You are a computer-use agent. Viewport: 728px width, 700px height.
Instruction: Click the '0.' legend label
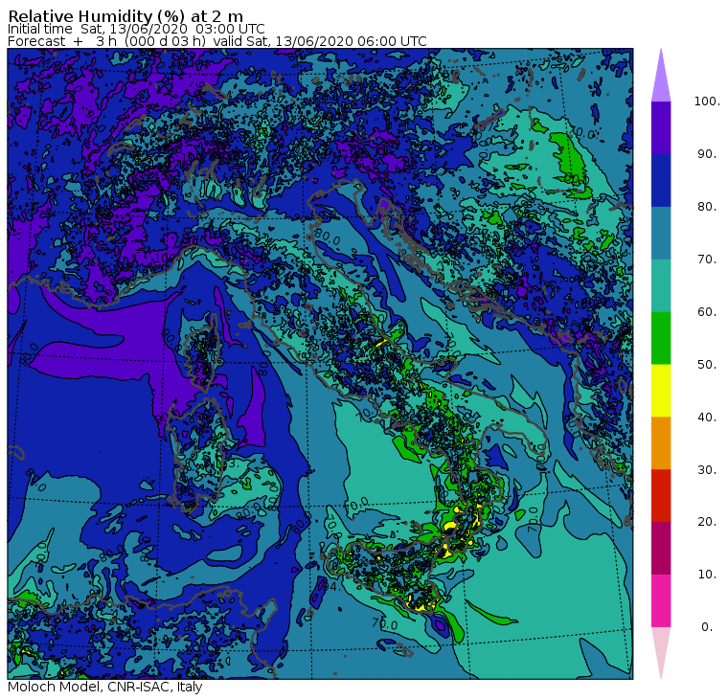(707, 627)
